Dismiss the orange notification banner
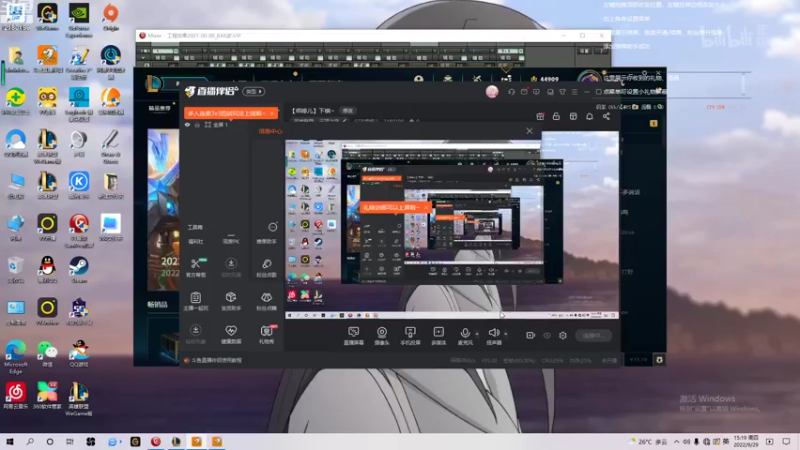The width and height of the screenshot is (800, 450). coord(272,113)
